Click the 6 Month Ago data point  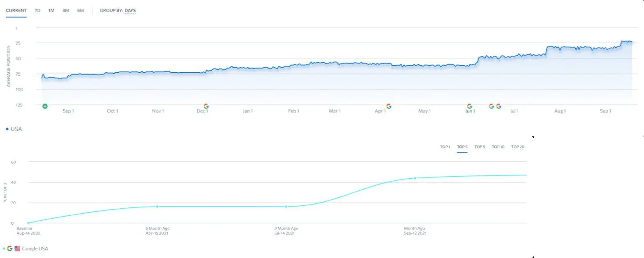pos(157,206)
